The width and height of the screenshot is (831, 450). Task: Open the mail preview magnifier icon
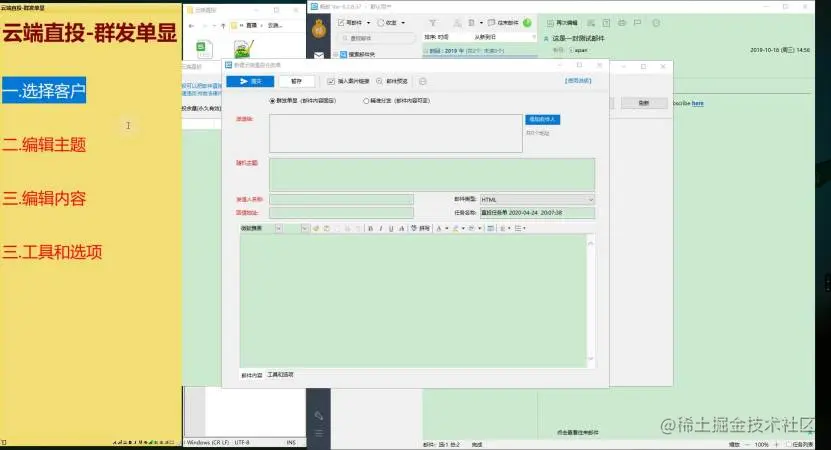click(379, 81)
